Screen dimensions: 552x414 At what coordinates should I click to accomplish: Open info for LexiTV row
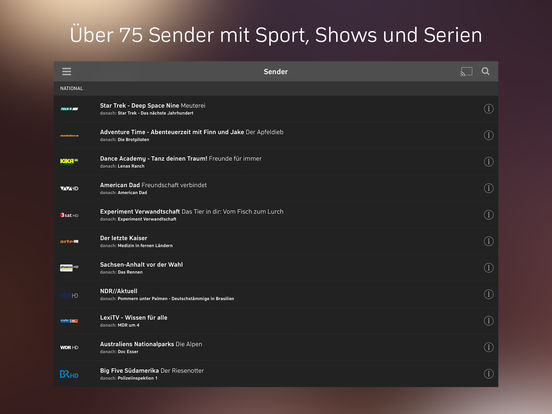(x=488, y=321)
